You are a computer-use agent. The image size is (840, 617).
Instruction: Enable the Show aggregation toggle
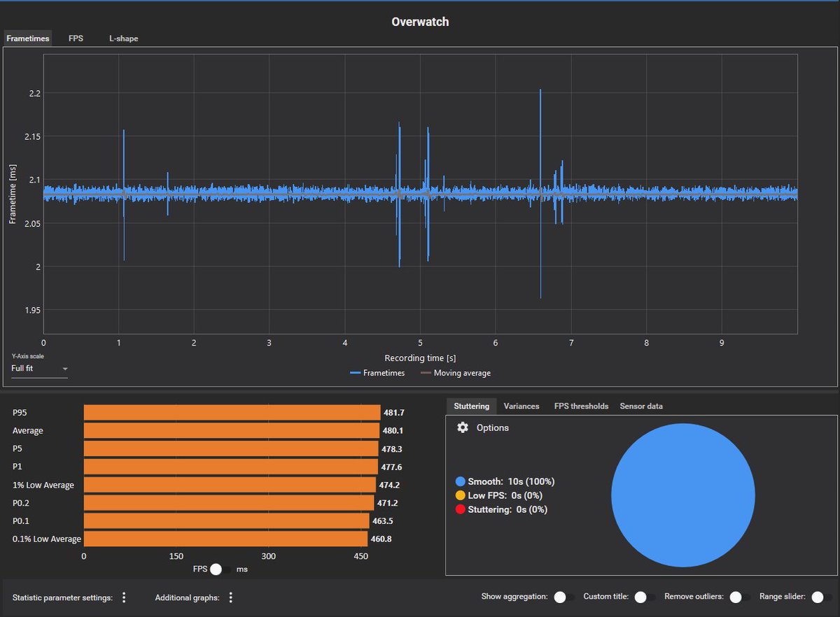559,597
